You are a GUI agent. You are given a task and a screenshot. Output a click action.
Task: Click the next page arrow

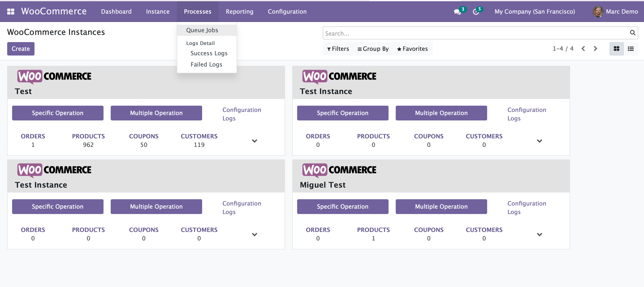pyautogui.click(x=595, y=49)
